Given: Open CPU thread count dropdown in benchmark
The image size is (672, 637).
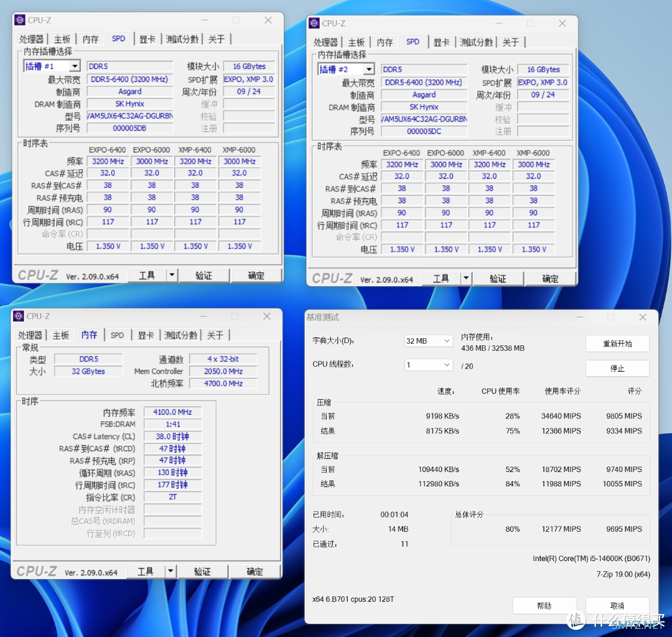Looking at the screenshot, I should tap(429, 365).
